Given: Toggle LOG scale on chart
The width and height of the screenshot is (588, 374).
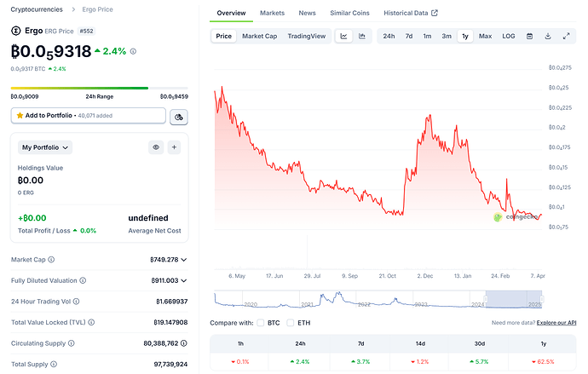Looking at the screenshot, I should (x=509, y=36).
